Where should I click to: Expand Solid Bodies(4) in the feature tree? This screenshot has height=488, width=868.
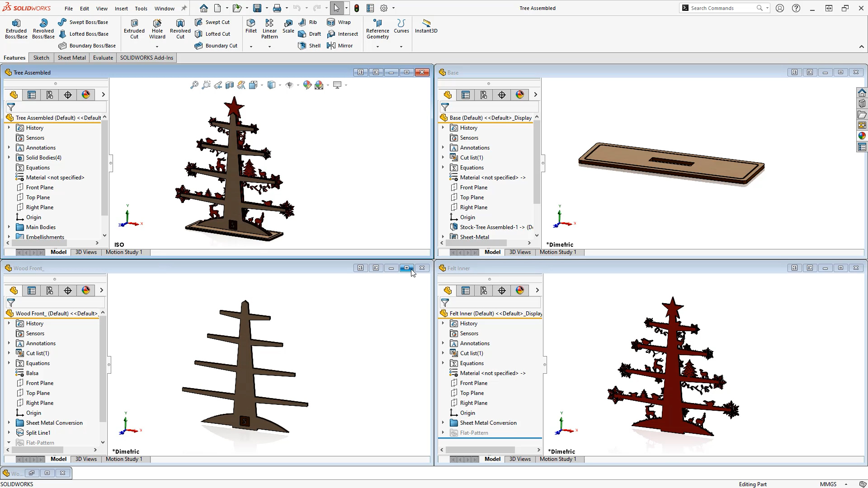click(8, 157)
